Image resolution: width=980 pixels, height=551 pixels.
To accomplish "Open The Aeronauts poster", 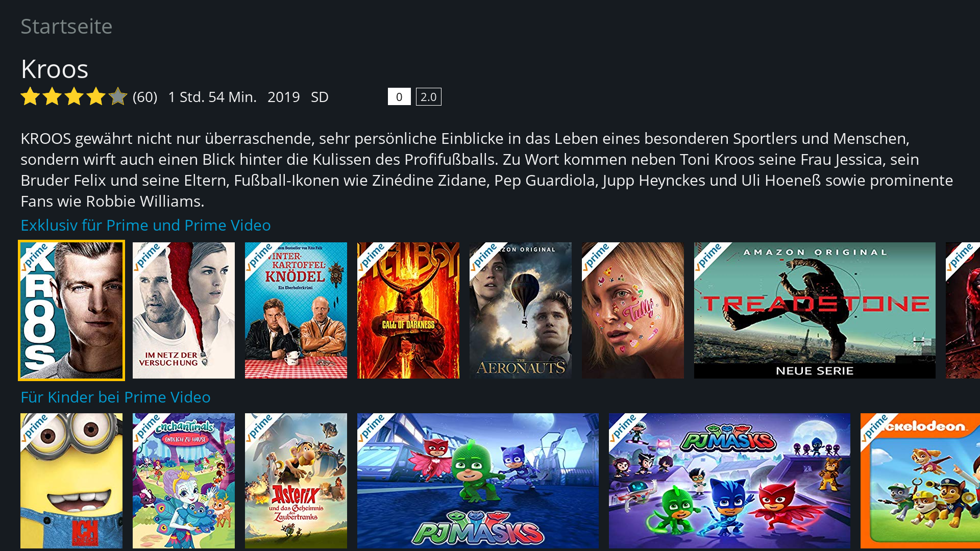I will [x=521, y=310].
